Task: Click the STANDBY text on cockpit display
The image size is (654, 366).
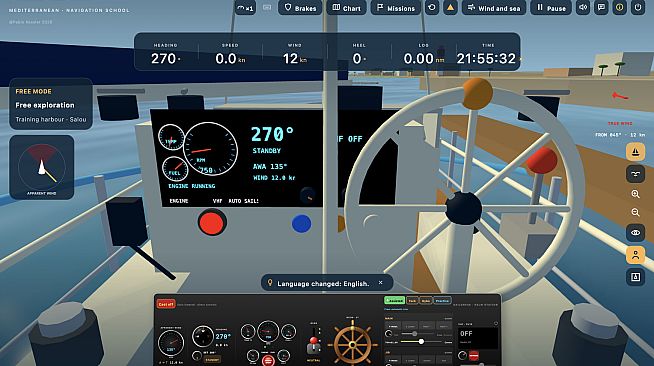Action: [267, 150]
